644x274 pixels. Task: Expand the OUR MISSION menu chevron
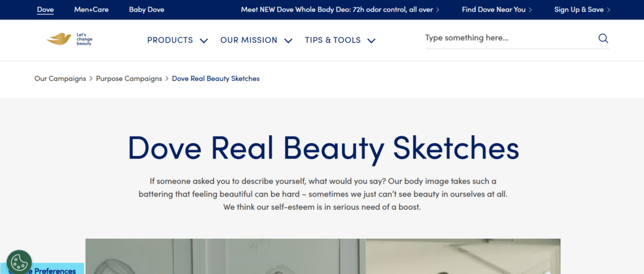point(288,40)
